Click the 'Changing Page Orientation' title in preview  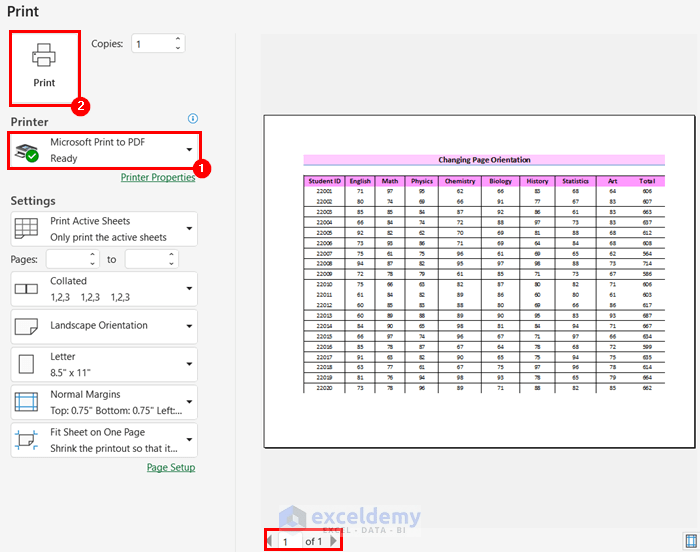click(484, 160)
